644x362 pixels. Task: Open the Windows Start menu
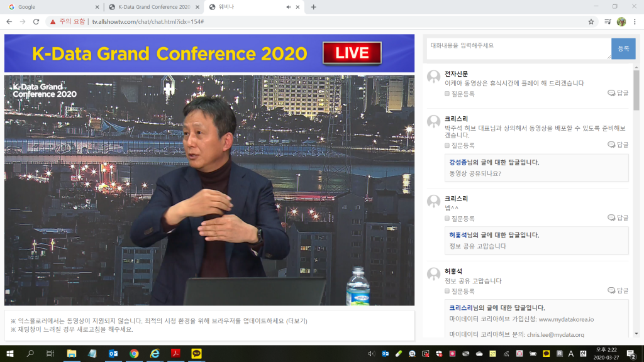[10, 353]
